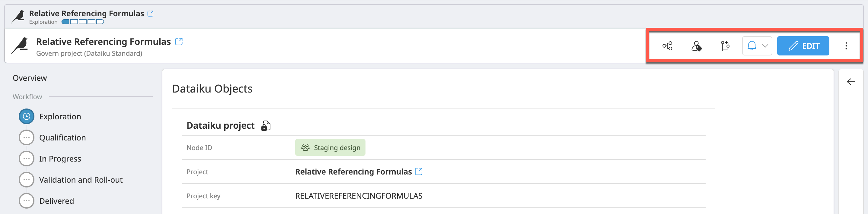Click the Exploration workflow progress indicator bar

click(83, 22)
